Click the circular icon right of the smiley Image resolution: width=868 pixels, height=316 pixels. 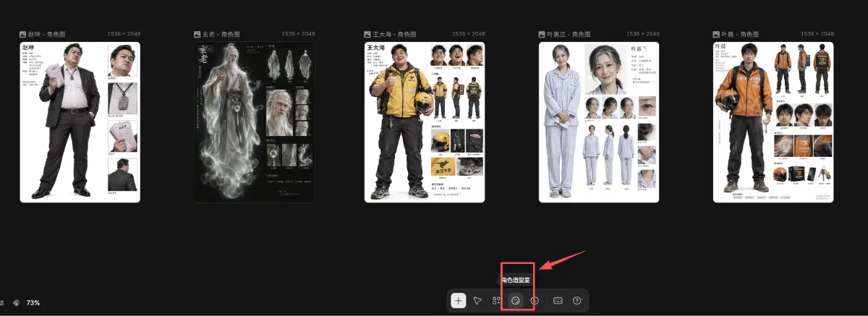pos(535,301)
